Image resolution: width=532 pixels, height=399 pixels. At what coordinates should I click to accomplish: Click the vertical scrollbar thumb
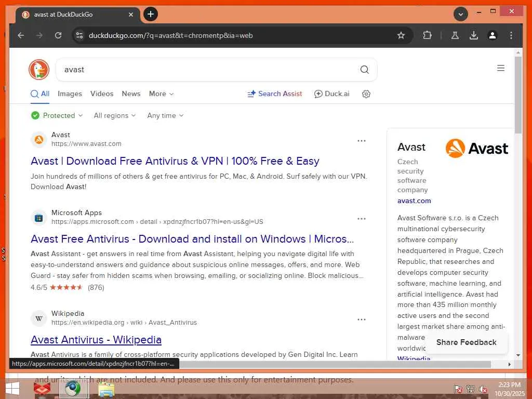point(518,95)
